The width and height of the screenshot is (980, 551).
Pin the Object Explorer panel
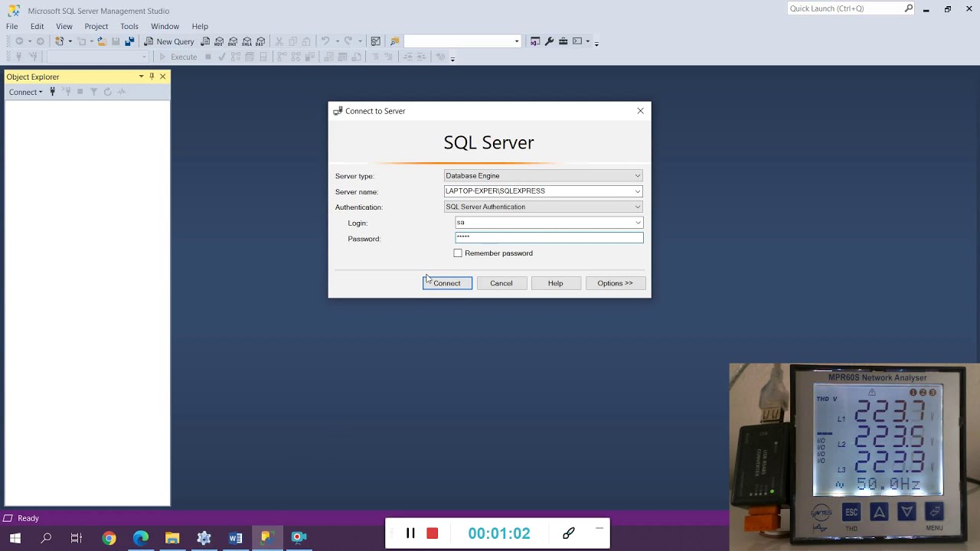[152, 77]
